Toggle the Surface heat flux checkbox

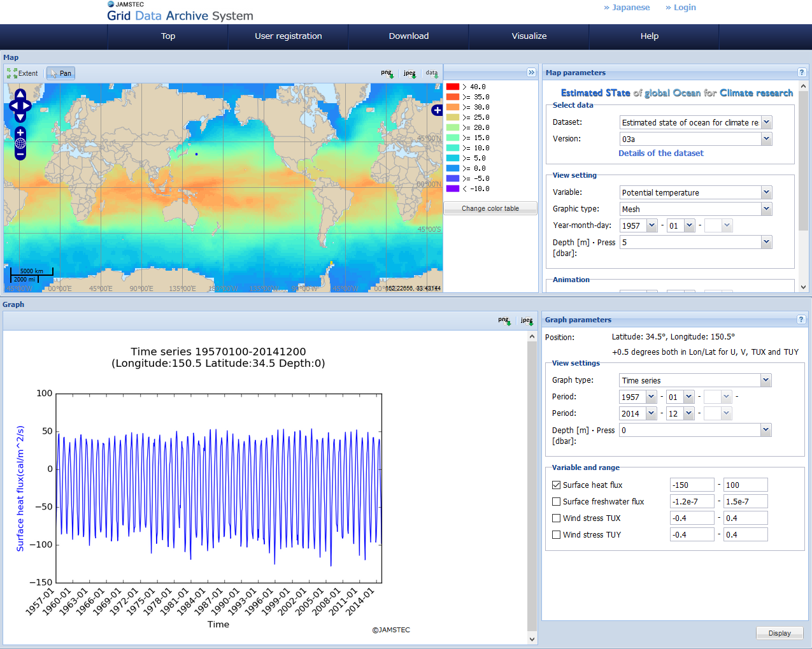[557, 485]
